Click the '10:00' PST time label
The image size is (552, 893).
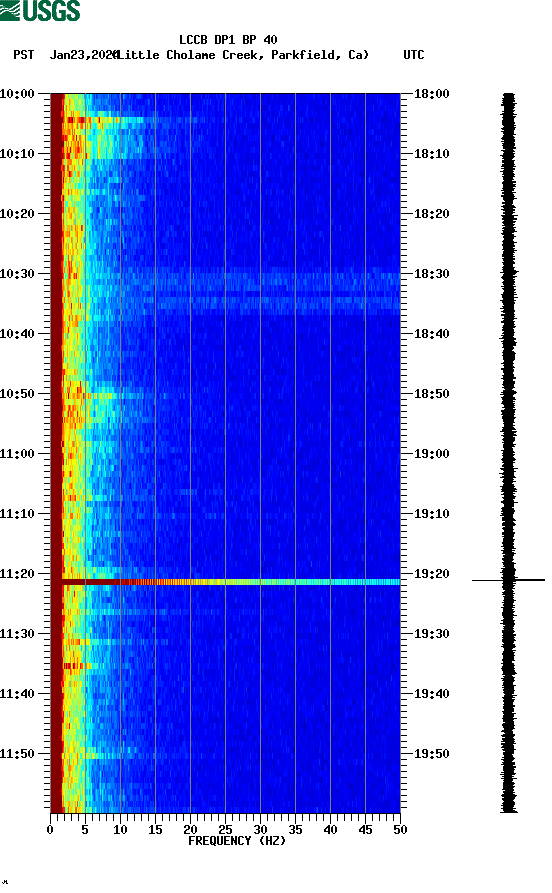[x=17, y=93]
